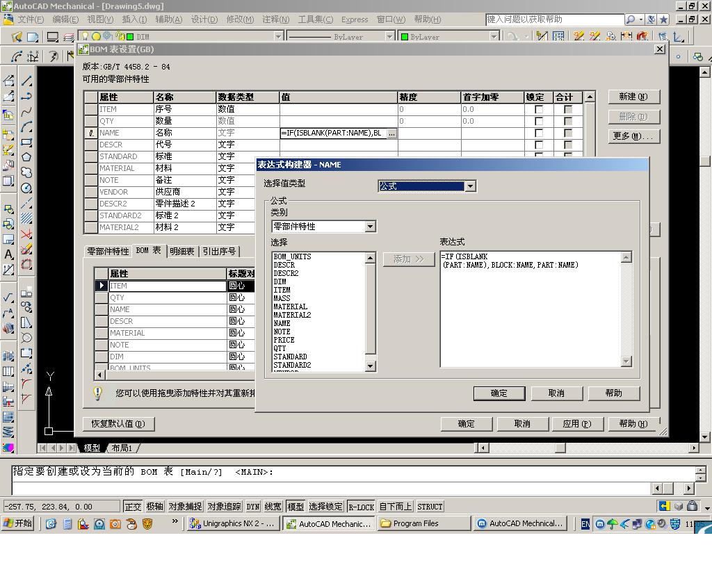Switch to the 布局1 layout tab
This screenshot has width=712, height=588.
pyautogui.click(x=122, y=448)
